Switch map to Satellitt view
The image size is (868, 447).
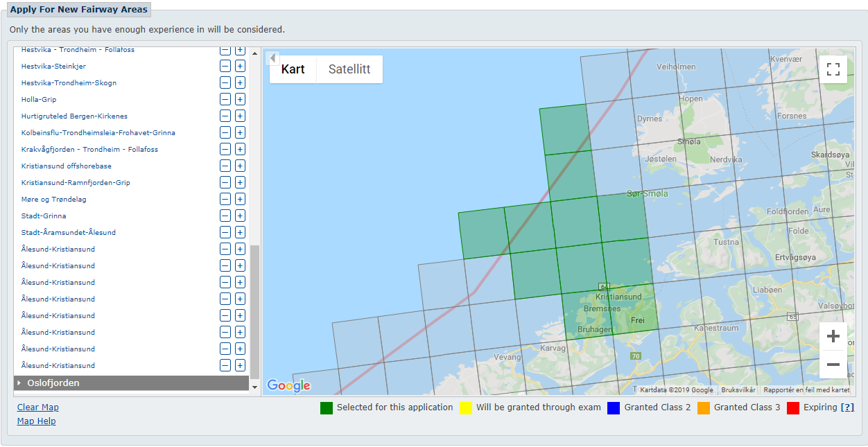point(349,69)
